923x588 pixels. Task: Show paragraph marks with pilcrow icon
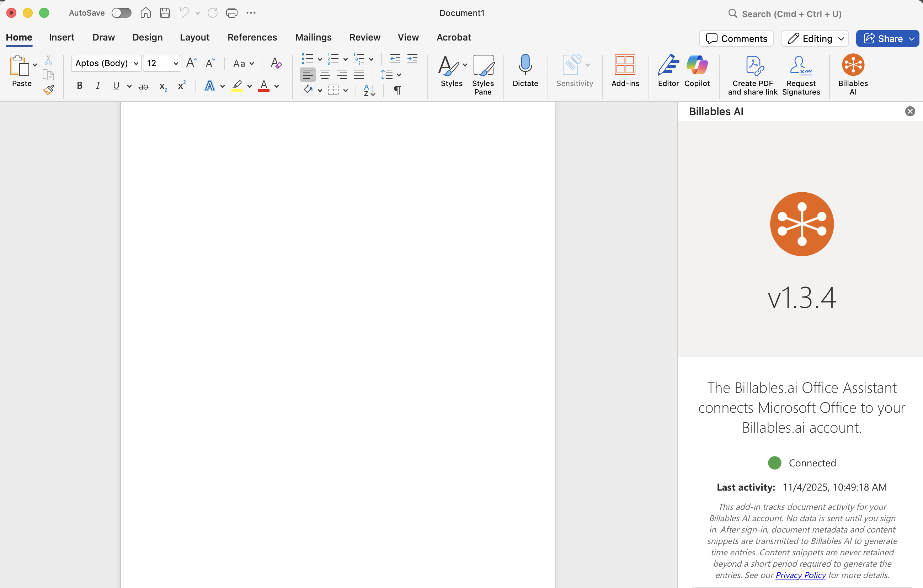pyautogui.click(x=397, y=90)
